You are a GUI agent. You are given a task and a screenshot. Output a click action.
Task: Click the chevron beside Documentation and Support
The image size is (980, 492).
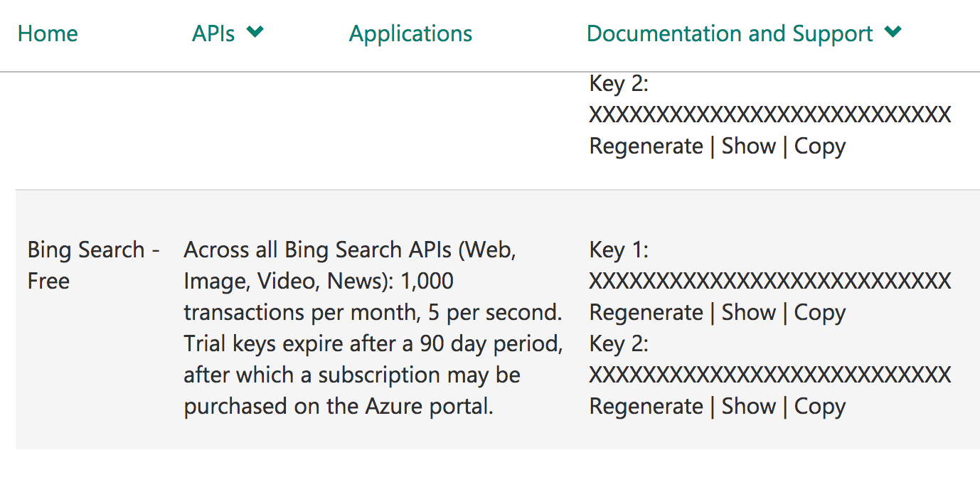pos(893,32)
